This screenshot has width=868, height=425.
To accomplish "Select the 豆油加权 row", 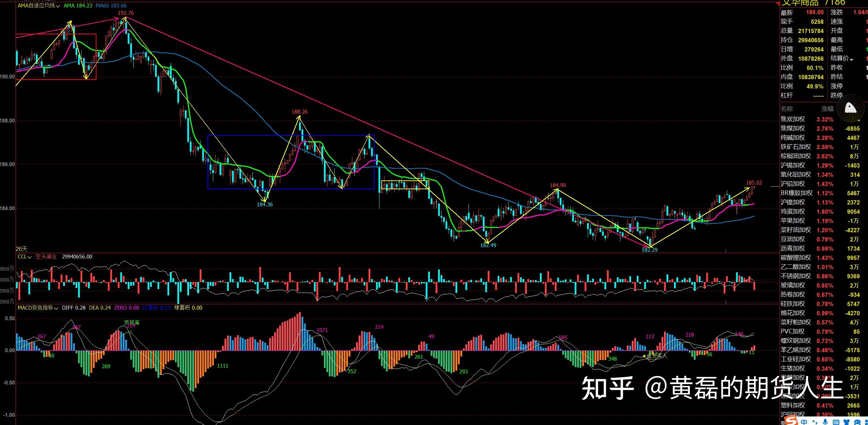I will (820, 239).
